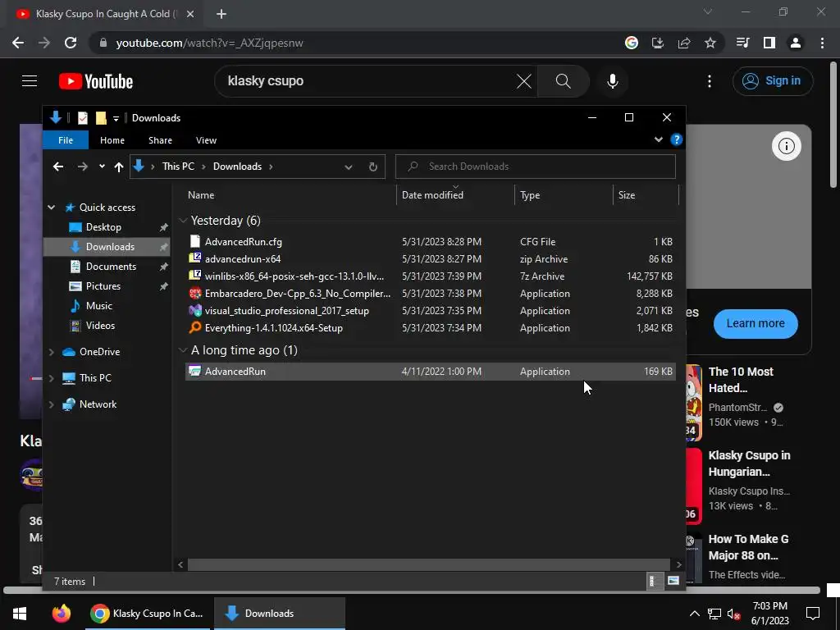Open address bar history dropdown in Explorer
Viewport: 840px width, 630px height.
coord(348,167)
